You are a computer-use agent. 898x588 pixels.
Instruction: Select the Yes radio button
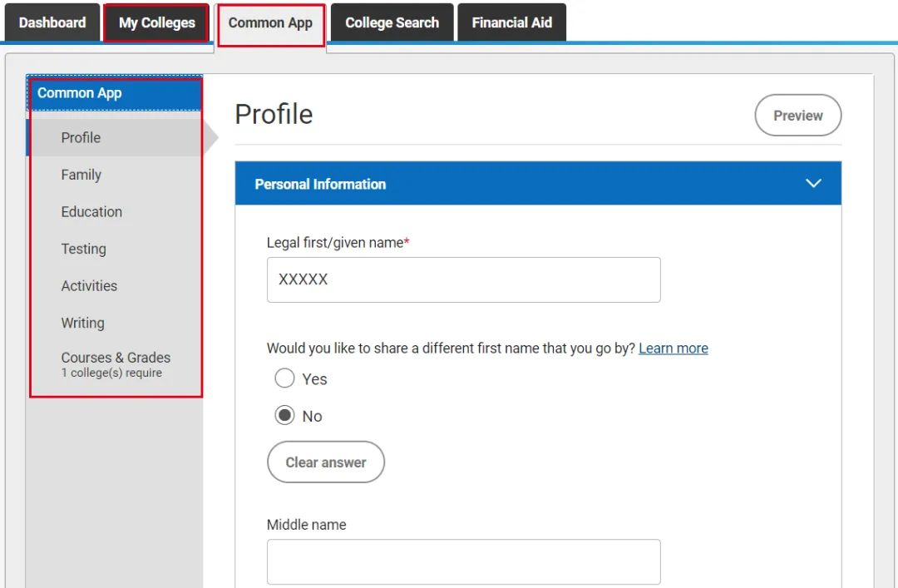point(285,379)
